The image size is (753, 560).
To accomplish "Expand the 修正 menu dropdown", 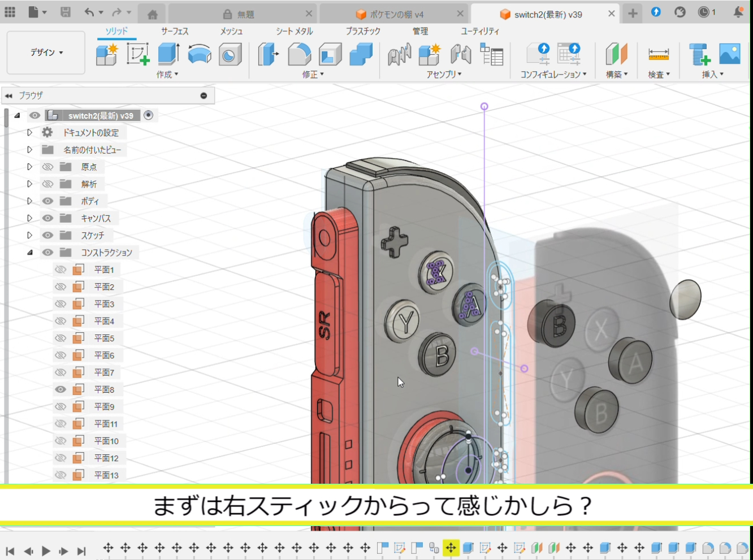I will 313,74.
